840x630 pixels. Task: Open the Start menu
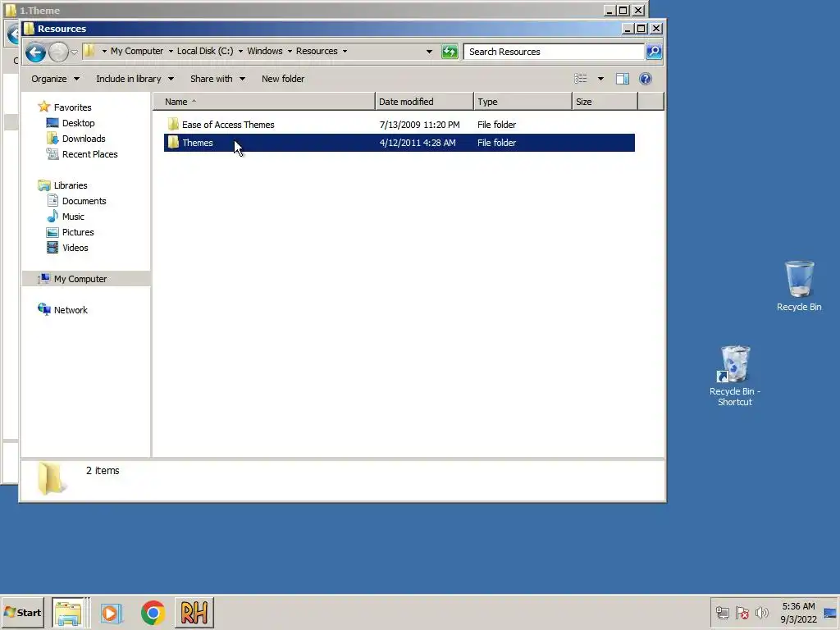pyautogui.click(x=22, y=612)
